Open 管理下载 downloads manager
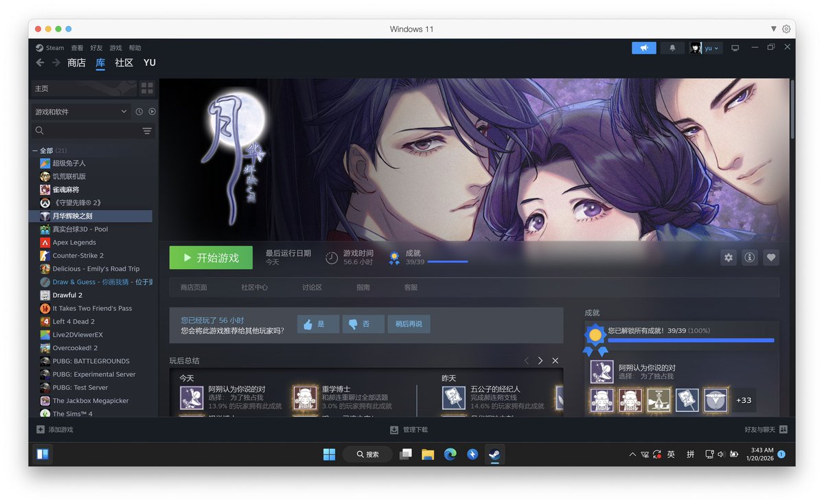824x504 pixels. coord(409,430)
